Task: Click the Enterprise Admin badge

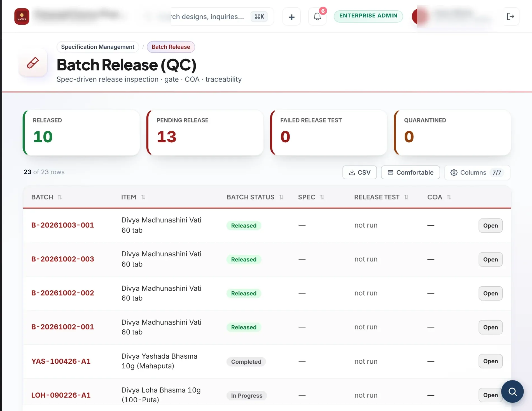Action: [x=368, y=16]
